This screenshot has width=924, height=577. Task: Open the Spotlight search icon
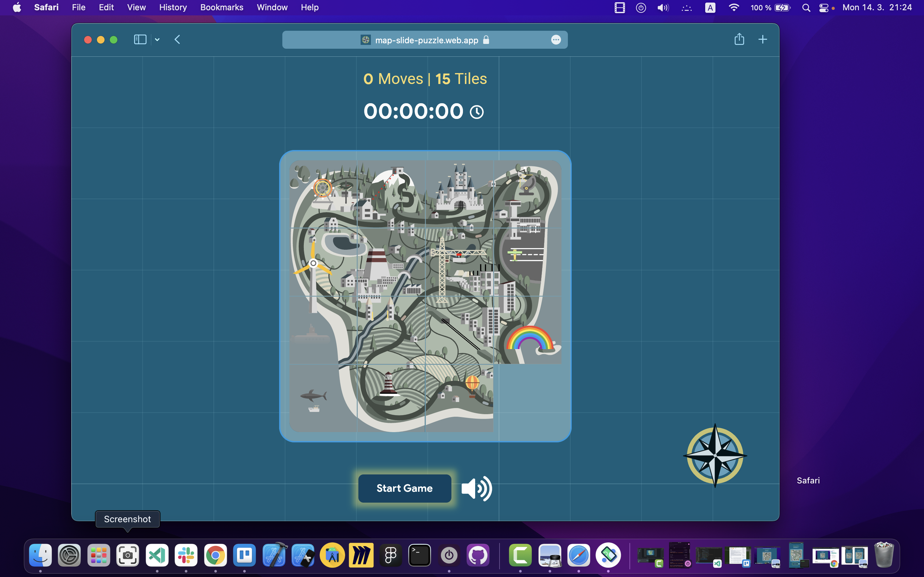806,8
